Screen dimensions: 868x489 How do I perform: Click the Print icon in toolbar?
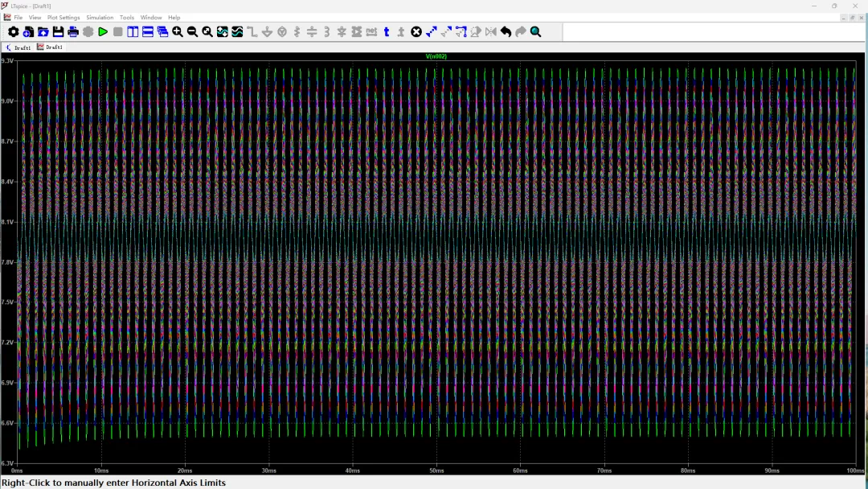coord(73,32)
